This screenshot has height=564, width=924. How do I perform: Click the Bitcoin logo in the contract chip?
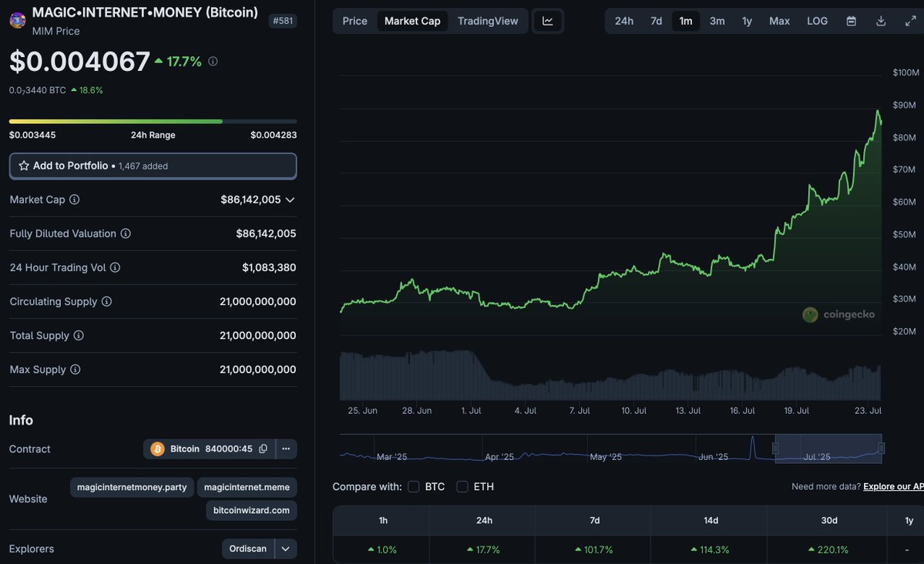pyautogui.click(x=157, y=449)
